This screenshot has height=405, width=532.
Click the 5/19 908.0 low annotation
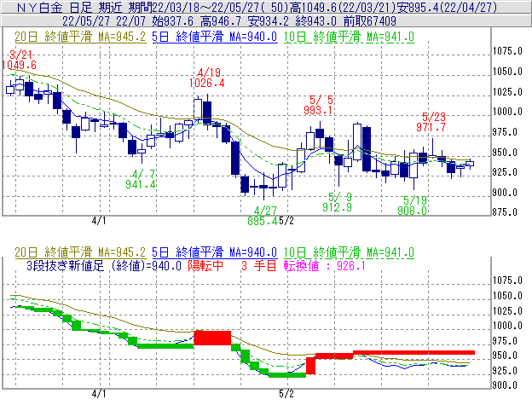click(x=413, y=205)
